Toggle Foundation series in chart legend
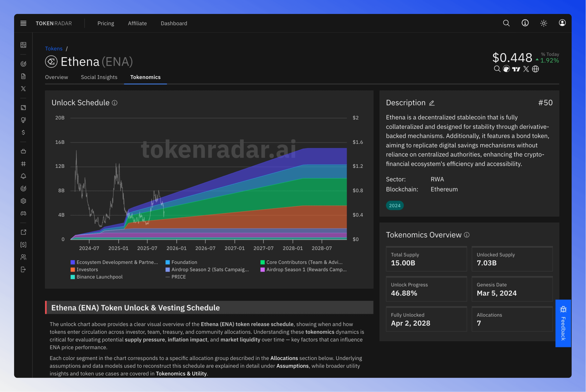Viewport: 586px width, 392px height. (184, 262)
